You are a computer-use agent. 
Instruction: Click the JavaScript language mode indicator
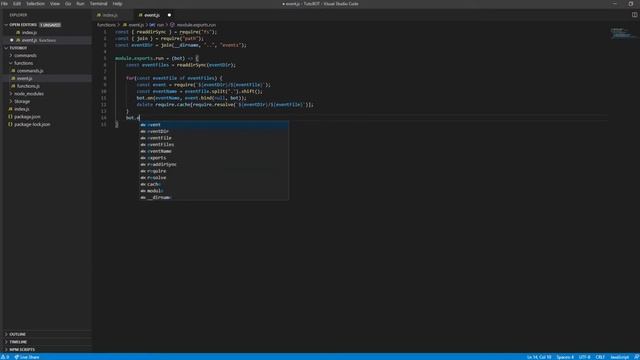pyautogui.click(x=620, y=357)
